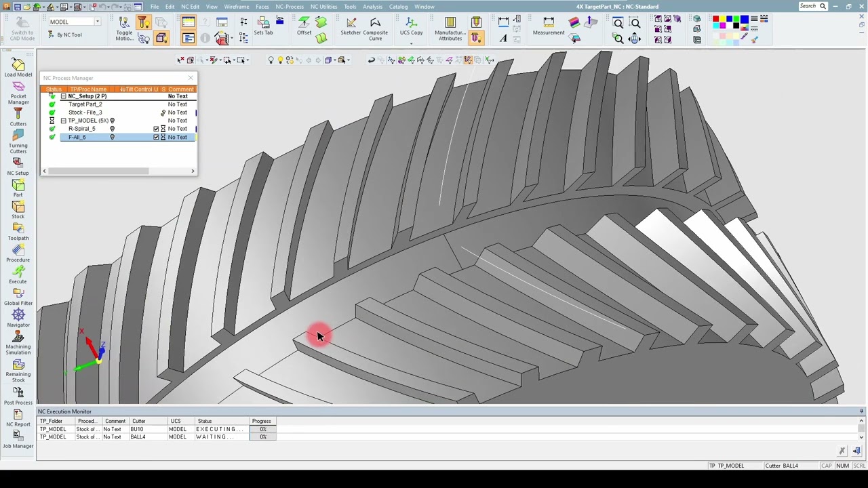This screenshot has height=488, width=868.
Task: Click BU10 cutter cell in Execution Monitor
Action: (149, 429)
